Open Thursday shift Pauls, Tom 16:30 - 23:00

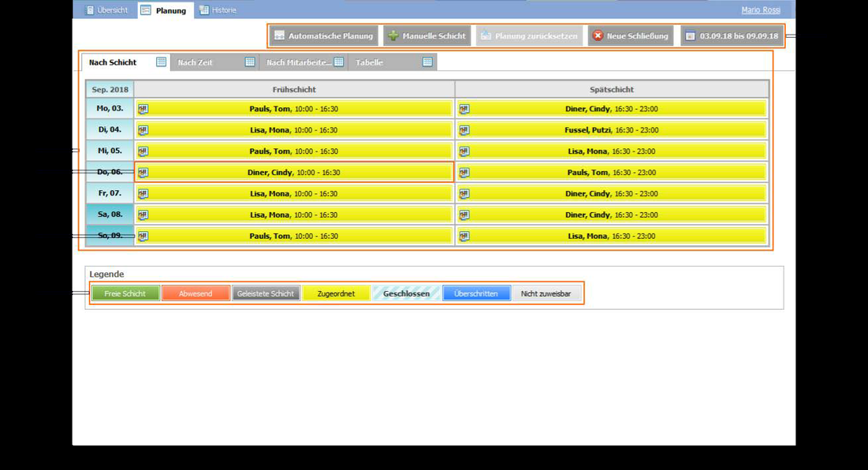click(612, 172)
